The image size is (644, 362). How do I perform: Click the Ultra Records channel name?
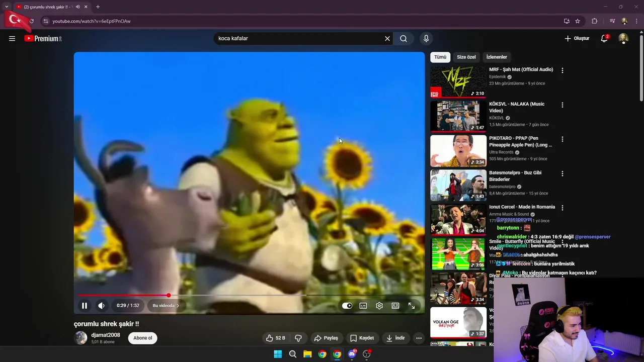tap(501, 152)
